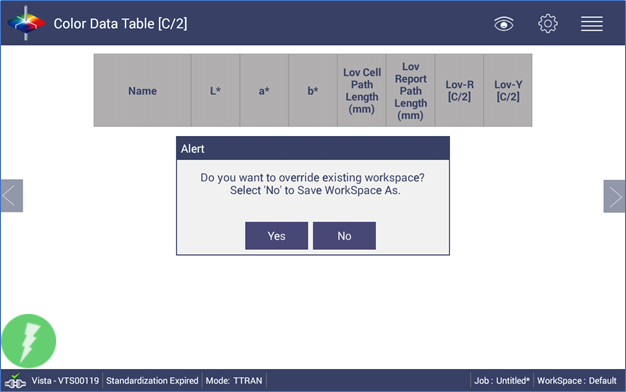The image size is (626, 392).
Task: Click the Lov-R [C/2] column header
Action: [x=459, y=91]
